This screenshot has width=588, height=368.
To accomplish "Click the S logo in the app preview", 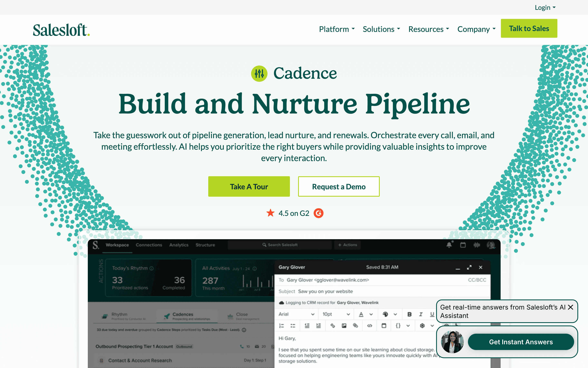I will 96,245.
